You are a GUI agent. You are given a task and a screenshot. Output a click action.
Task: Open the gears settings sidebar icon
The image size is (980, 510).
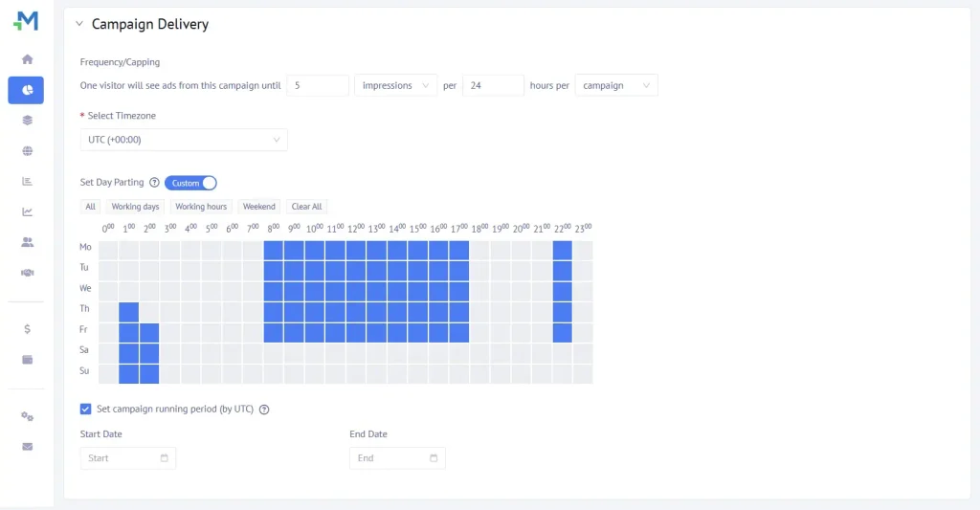pos(27,416)
